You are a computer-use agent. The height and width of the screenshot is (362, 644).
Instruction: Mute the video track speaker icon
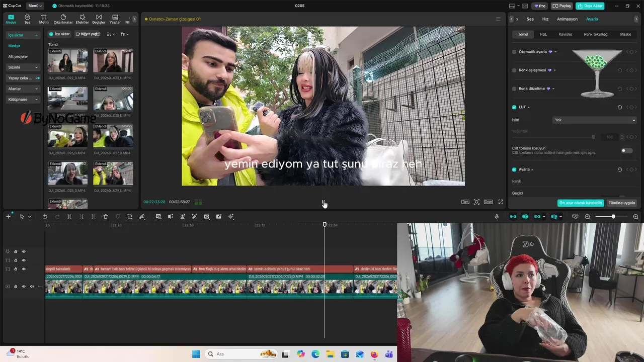pos(32,287)
